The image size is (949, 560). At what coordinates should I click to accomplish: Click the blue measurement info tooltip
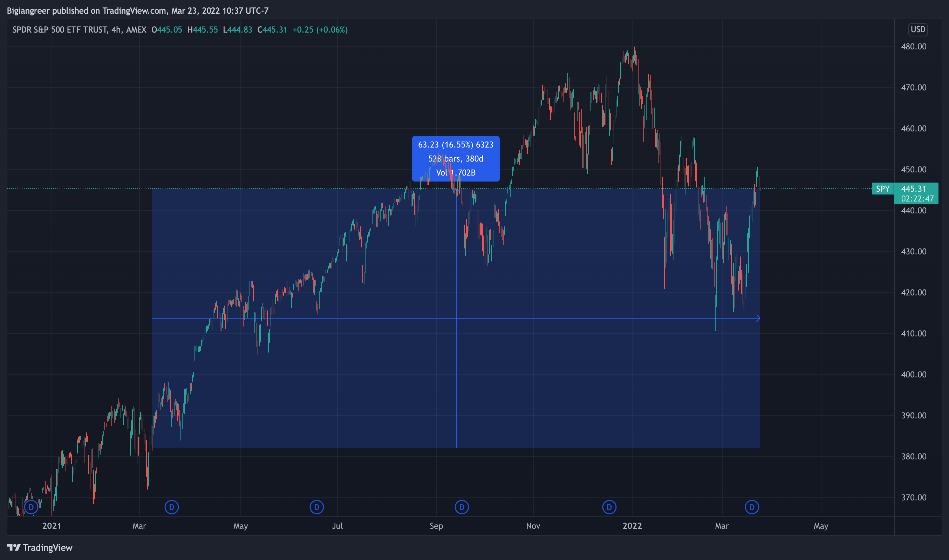(456, 158)
